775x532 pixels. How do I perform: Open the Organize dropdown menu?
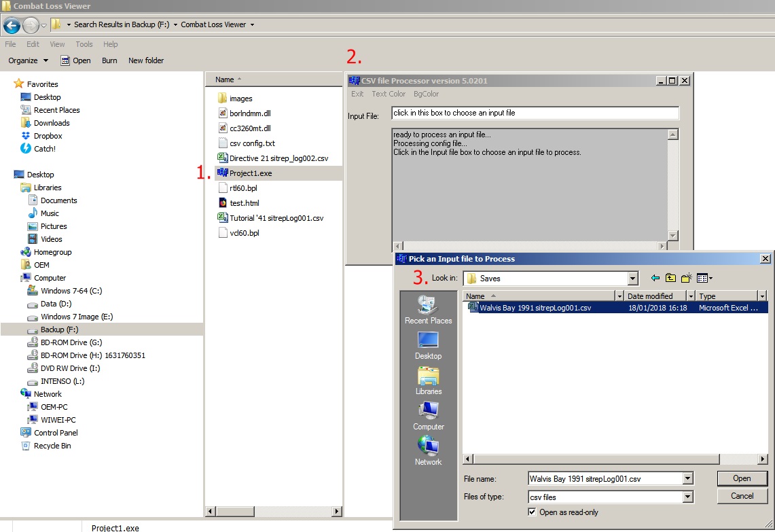click(28, 60)
